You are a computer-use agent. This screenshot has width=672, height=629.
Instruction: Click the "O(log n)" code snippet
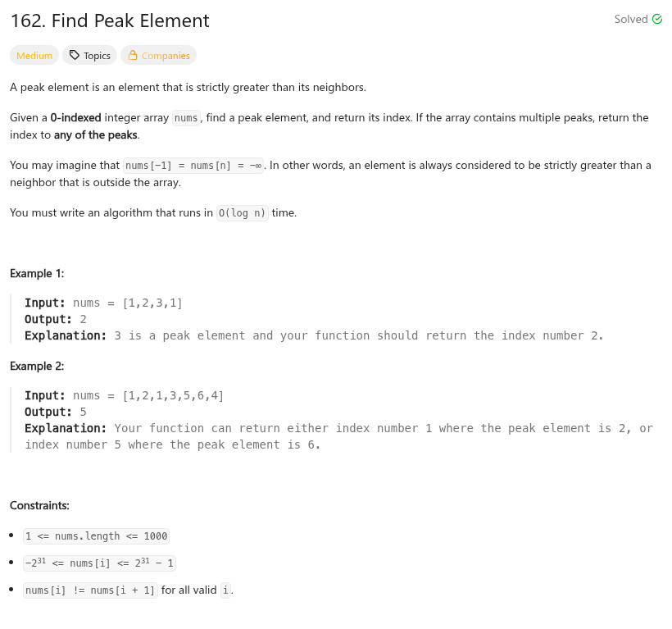242,212
